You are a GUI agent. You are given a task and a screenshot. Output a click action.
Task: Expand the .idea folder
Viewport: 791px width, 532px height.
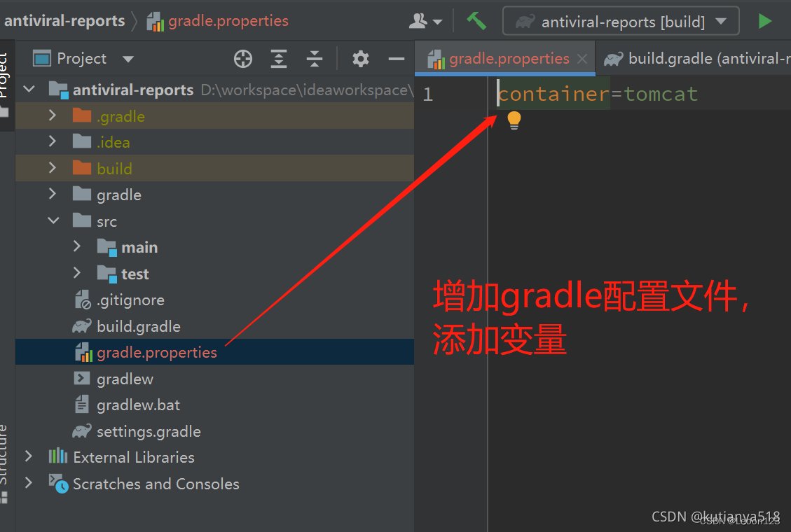click(x=53, y=142)
